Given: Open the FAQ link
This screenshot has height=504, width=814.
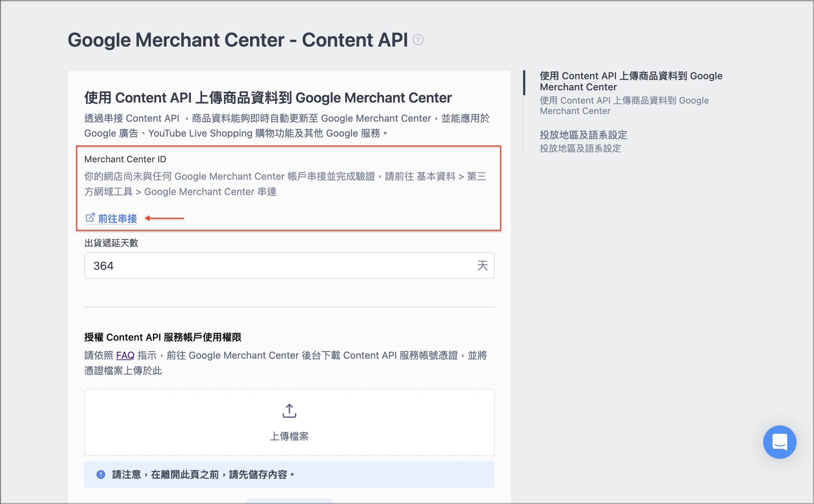Looking at the screenshot, I should point(125,355).
